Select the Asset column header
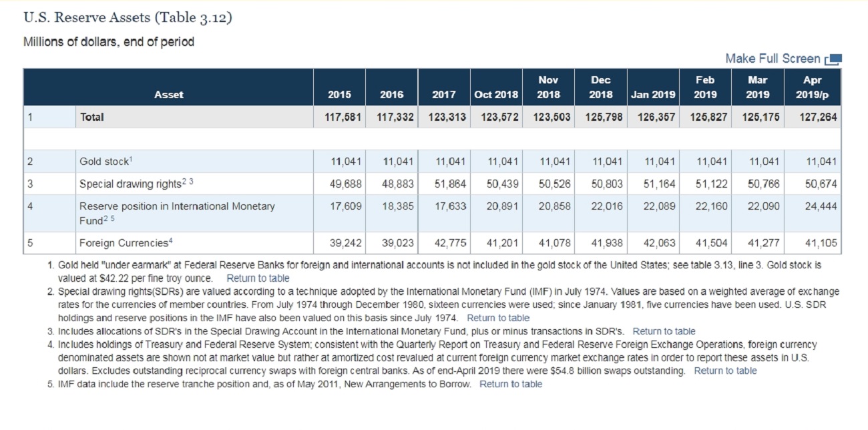 click(x=169, y=95)
